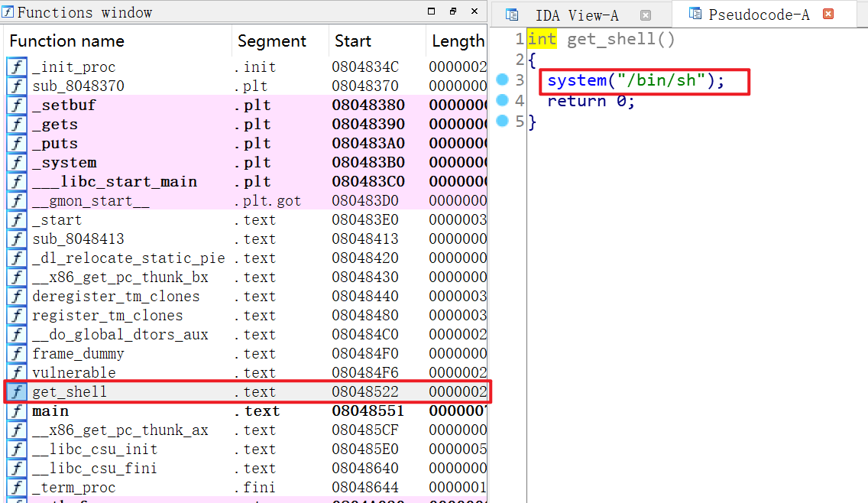Click the Functions window title icon
Image resolution: width=868 pixels, height=503 pixels.
point(8,11)
